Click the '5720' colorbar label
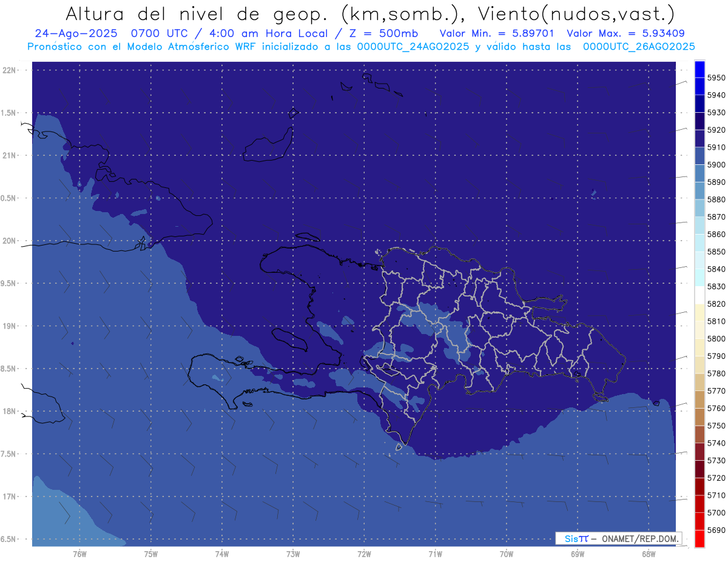The height and width of the screenshot is (562, 728). [x=716, y=478]
